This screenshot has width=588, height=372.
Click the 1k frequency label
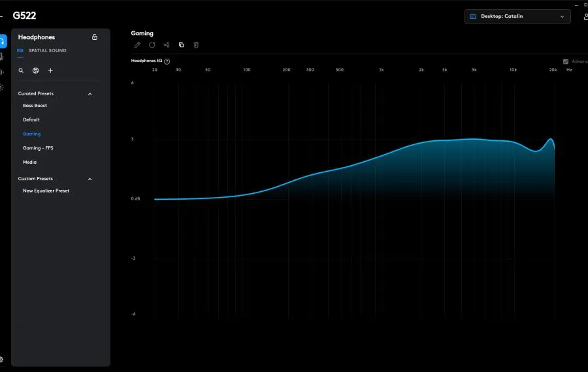(382, 70)
